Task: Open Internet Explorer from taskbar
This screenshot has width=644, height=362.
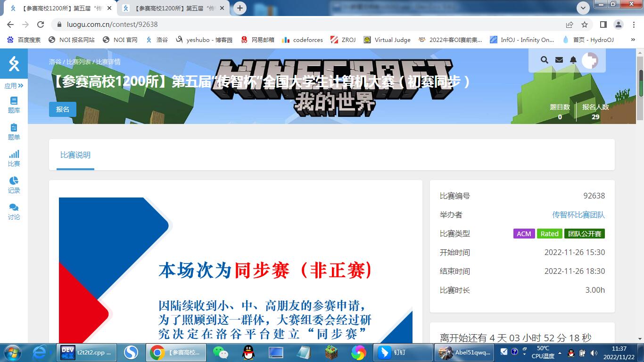Action: tap(40, 352)
